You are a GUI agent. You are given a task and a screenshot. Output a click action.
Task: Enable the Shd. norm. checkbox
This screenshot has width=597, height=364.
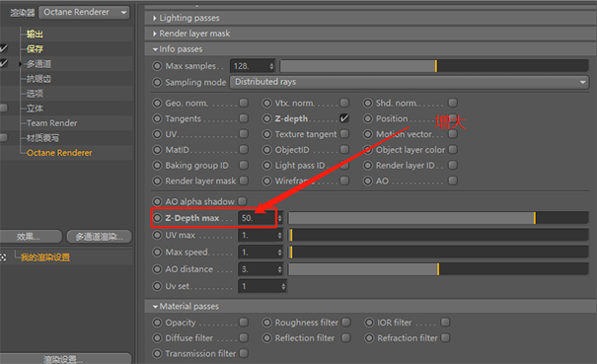(453, 103)
